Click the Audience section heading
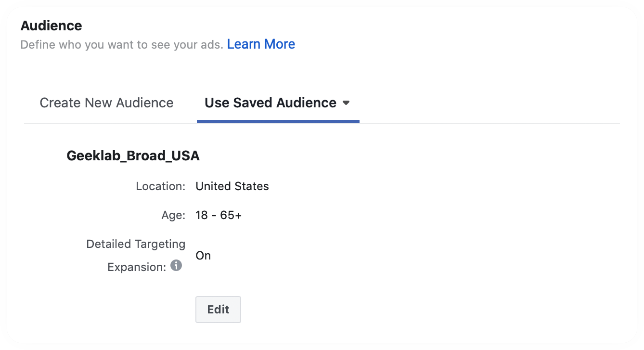Screen dimensions: 644x350 click(x=52, y=26)
